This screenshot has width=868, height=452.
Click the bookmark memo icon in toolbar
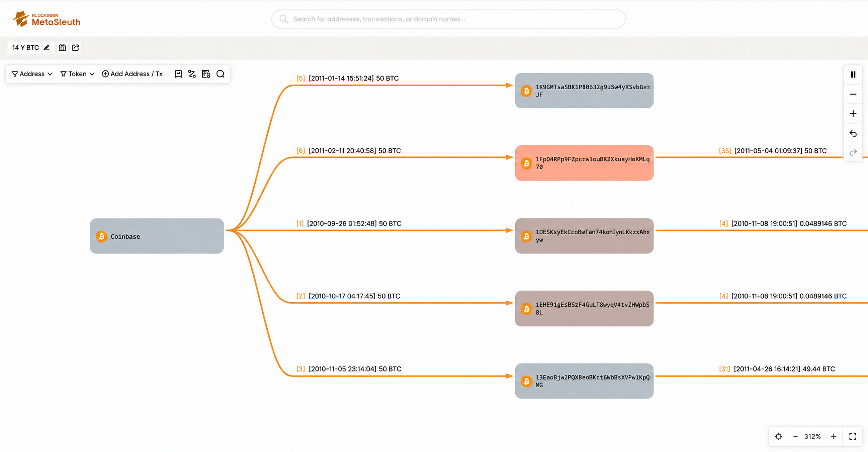178,74
